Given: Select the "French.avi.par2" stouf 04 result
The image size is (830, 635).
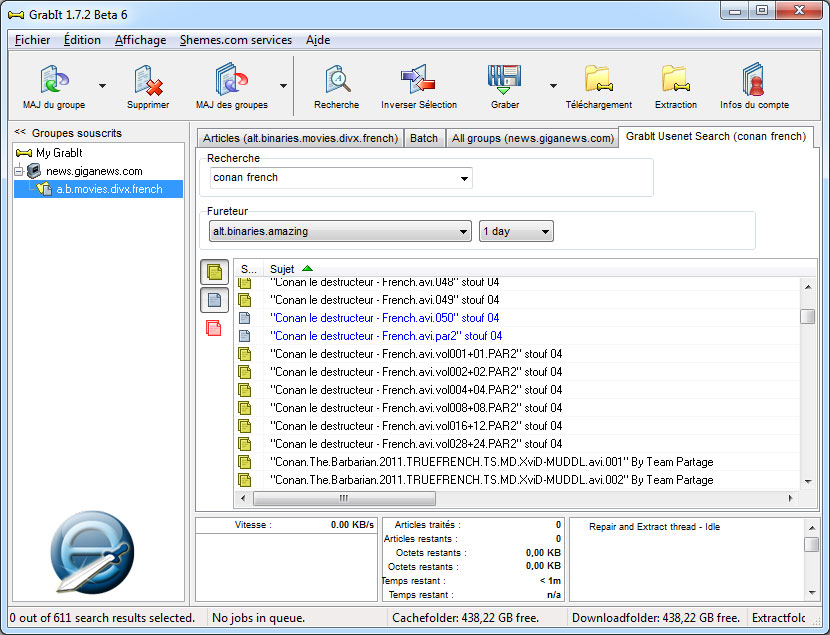Looking at the screenshot, I should [386, 336].
